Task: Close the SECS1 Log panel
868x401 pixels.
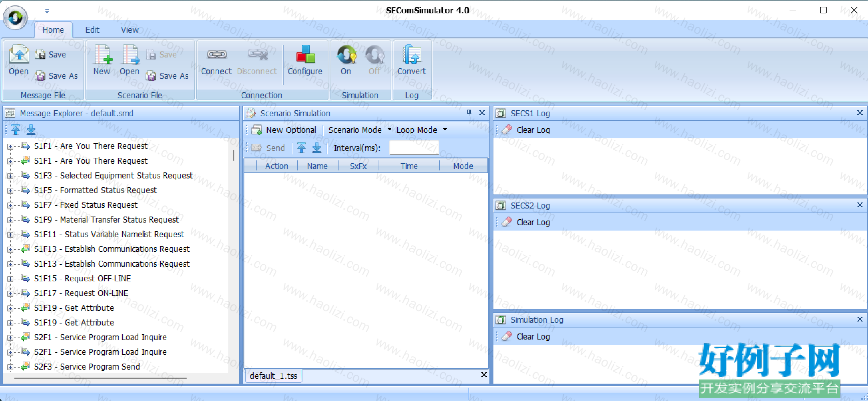Action: point(860,113)
